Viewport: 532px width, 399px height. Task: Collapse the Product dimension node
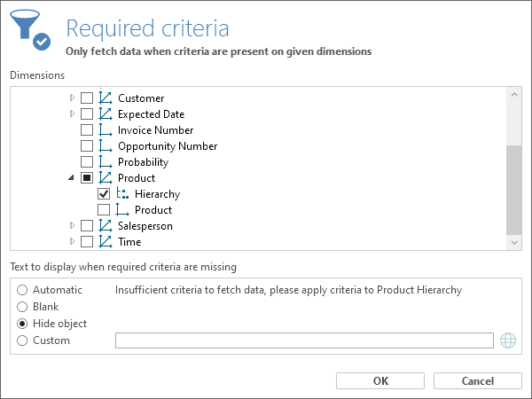coord(71,177)
